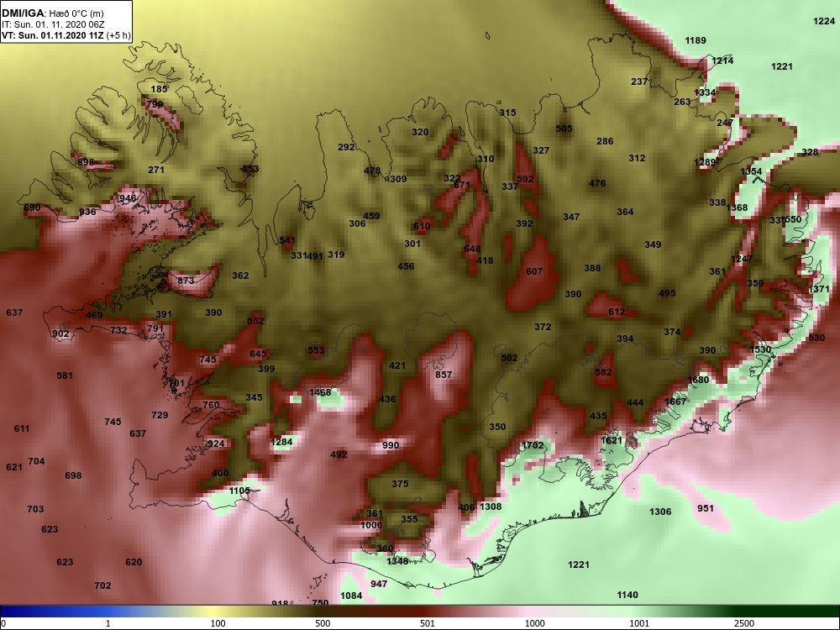Viewport: 840px width, 630px height.
Task: Click the map value '990'
Action: tap(391, 444)
